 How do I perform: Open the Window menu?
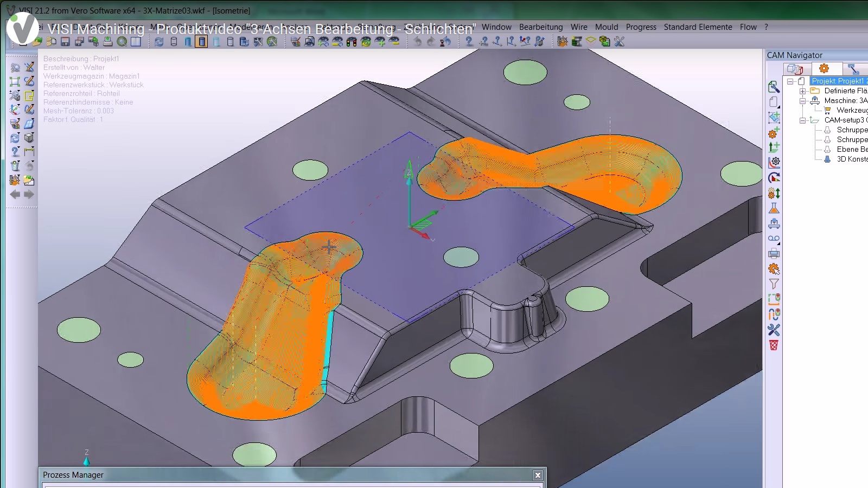coord(496,27)
